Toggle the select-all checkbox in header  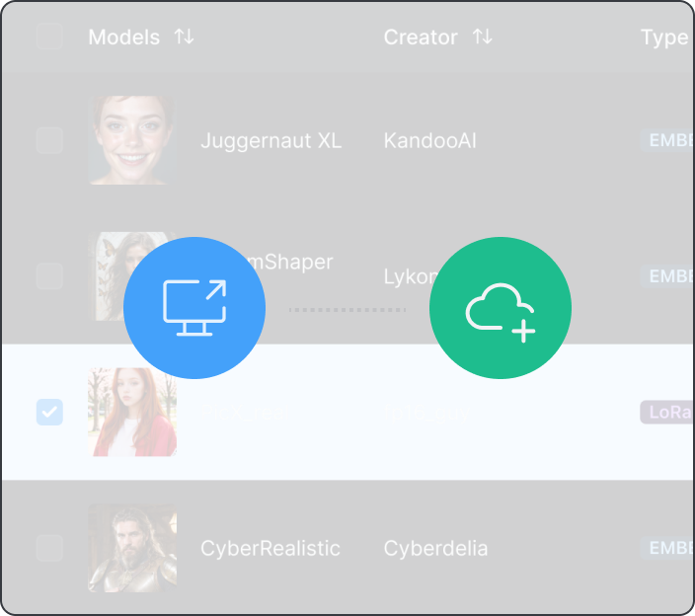[49, 37]
